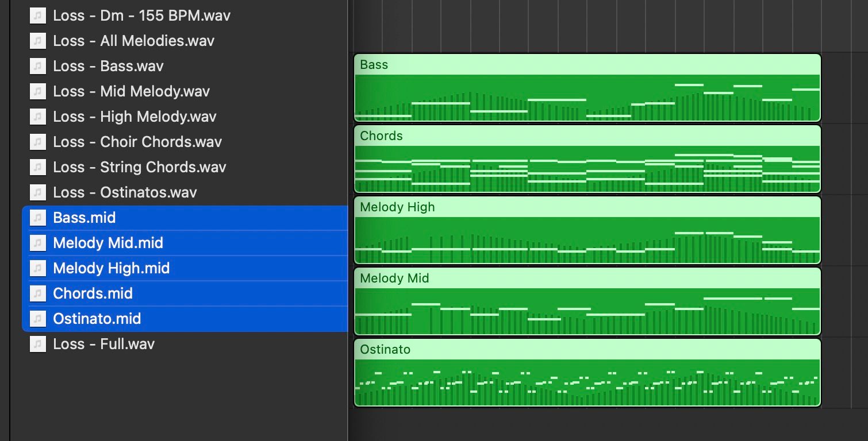This screenshot has width=868, height=441.
Task: Click the audio file icon beside Loss - Mid Melody.wav
Action: (37, 91)
